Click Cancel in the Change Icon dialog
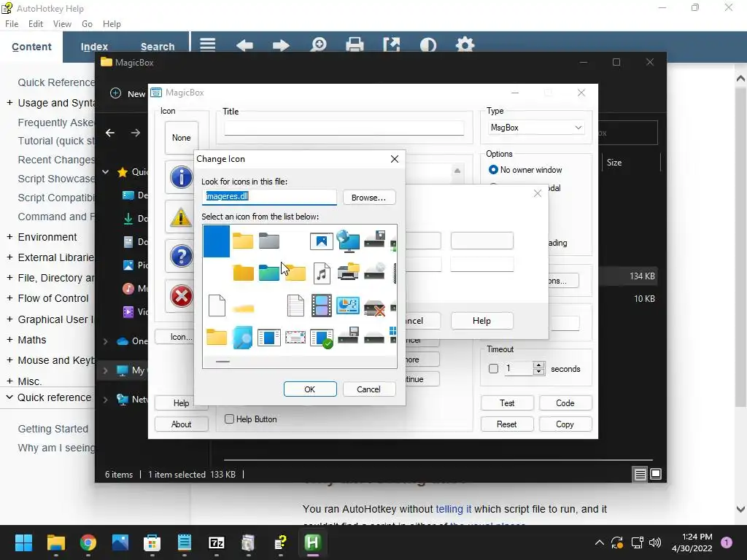This screenshot has height=560, width=747. 368,389
